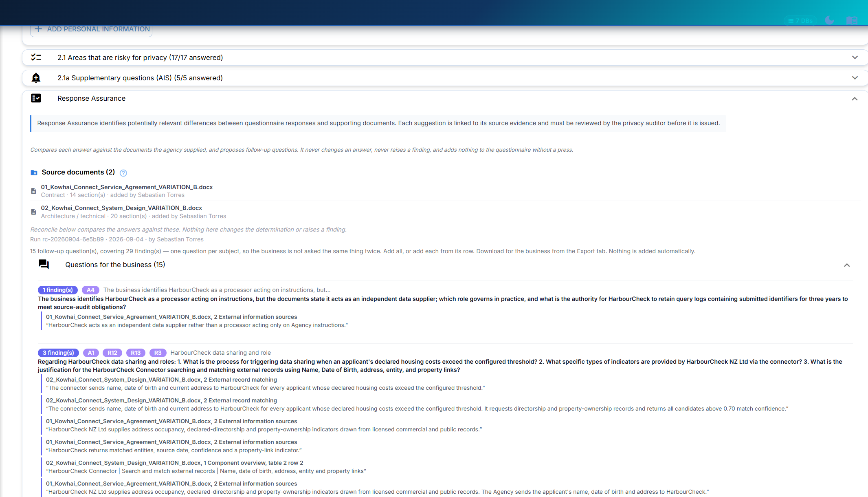Viewport: 868px width, 497px height.
Task: Click 'Run rc-20260904-6e5b89' run line
Action: point(117,239)
